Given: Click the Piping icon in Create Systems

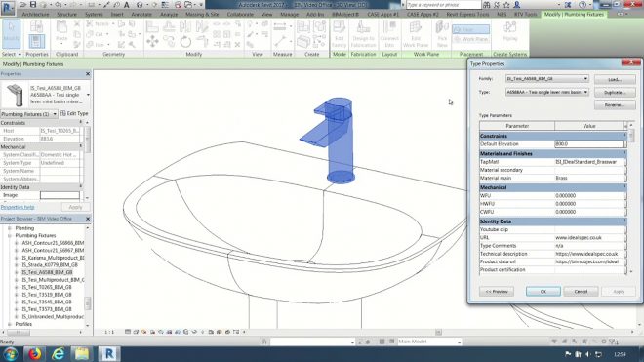Looking at the screenshot, I should (510, 31).
